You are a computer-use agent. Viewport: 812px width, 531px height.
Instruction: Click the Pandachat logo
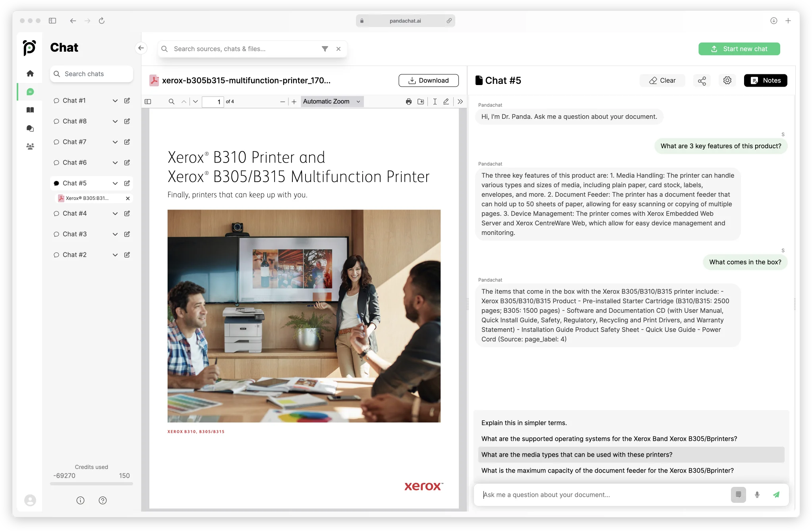click(29, 48)
